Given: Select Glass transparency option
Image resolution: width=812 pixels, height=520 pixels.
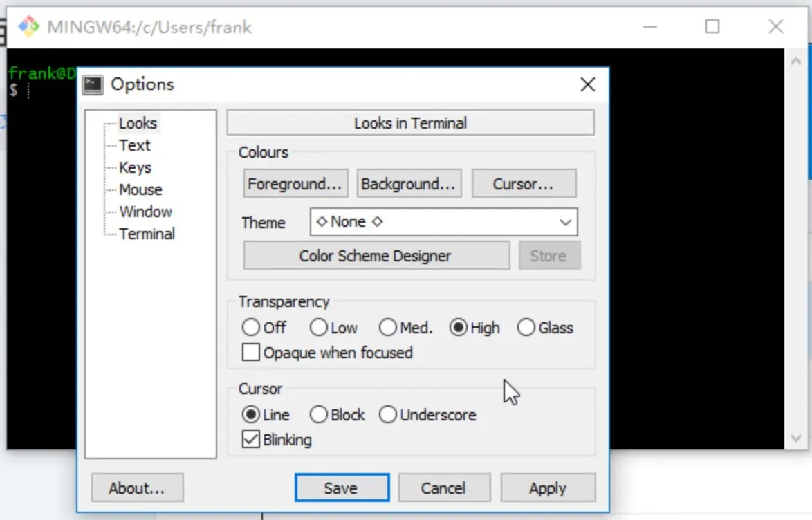Looking at the screenshot, I should pyautogui.click(x=526, y=328).
